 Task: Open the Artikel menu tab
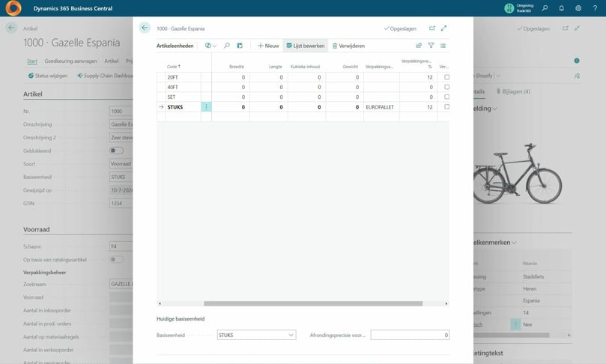click(x=112, y=61)
